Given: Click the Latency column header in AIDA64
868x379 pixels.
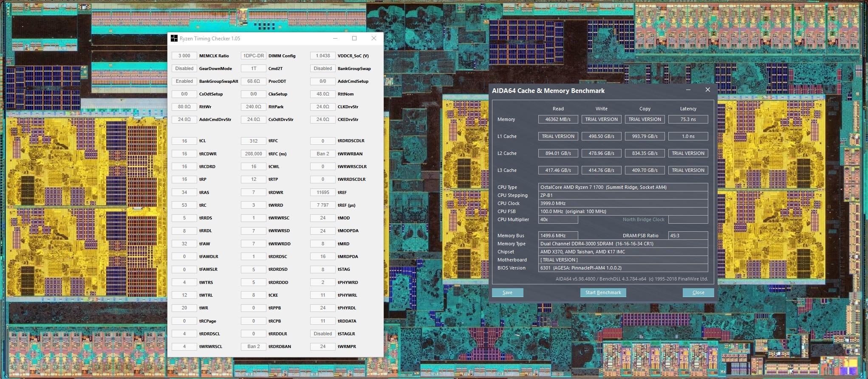Looking at the screenshot, I should pyautogui.click(x=688, y=109).
